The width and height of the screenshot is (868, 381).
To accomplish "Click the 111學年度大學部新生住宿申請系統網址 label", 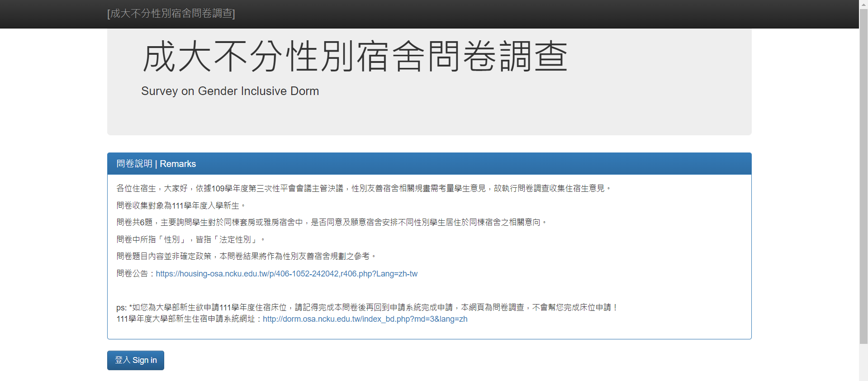I will [189, 319].
